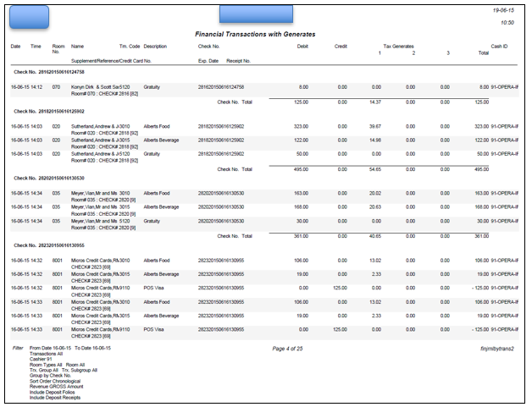Click the Page 4 of 25 indicator
The image size is (532, 407).
[292, 349]
